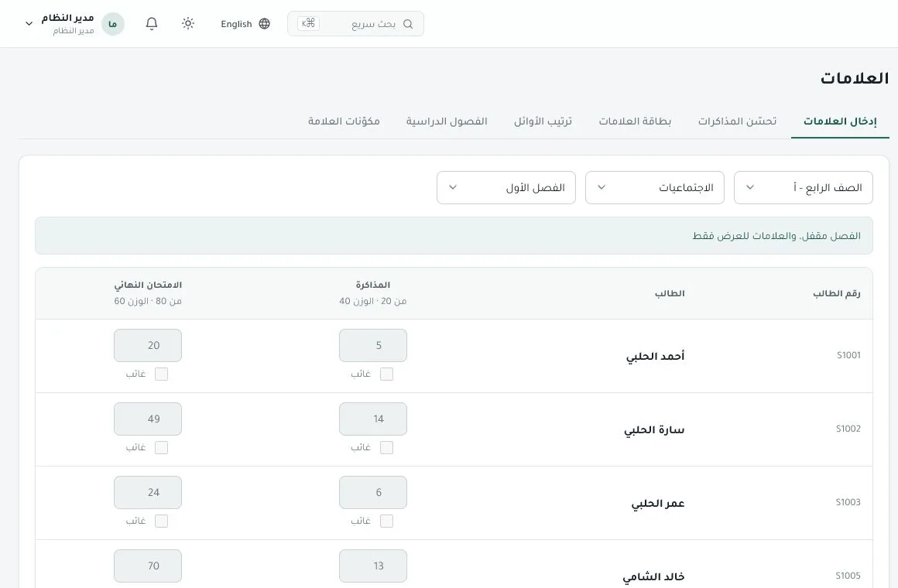Screen dimensions: 898x588
Task: Switch to تحسّن المذاكرات tab
Action: (x=737, y=121)
